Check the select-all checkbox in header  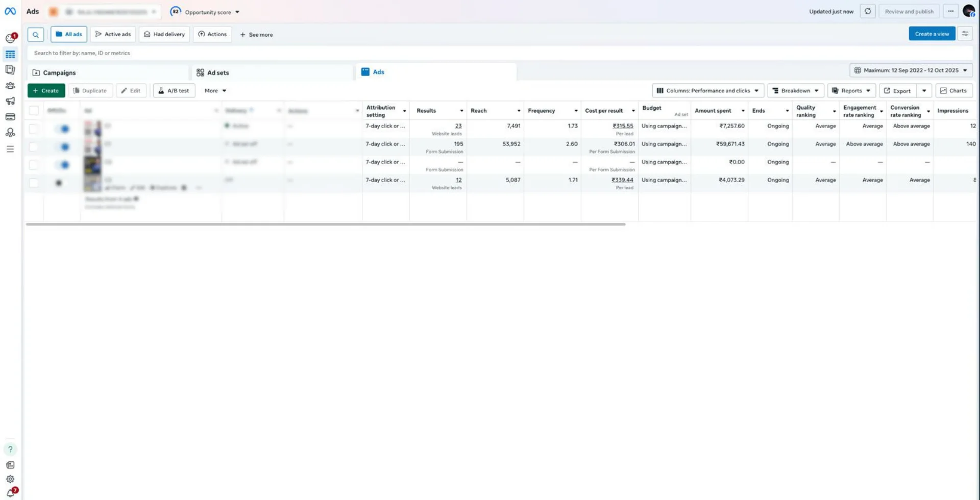[x=34, y=111]
